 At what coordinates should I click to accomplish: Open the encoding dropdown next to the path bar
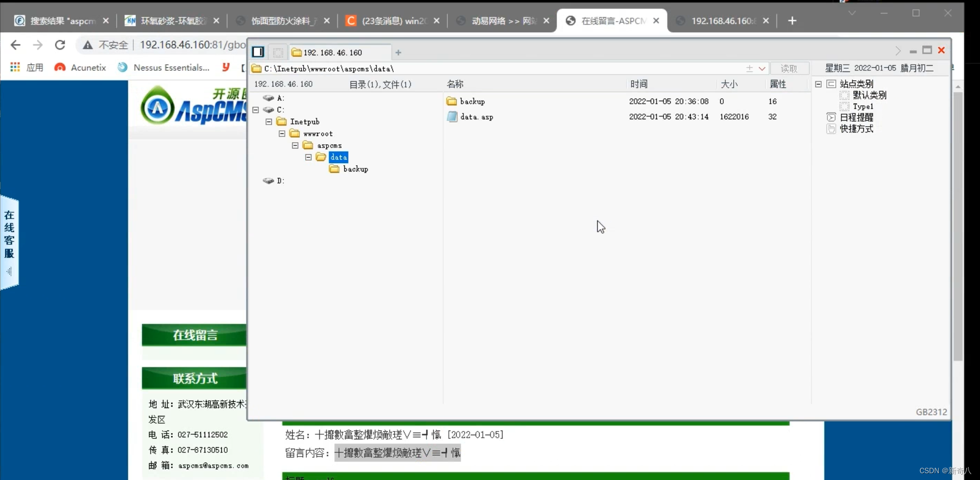tap(762, 68)
